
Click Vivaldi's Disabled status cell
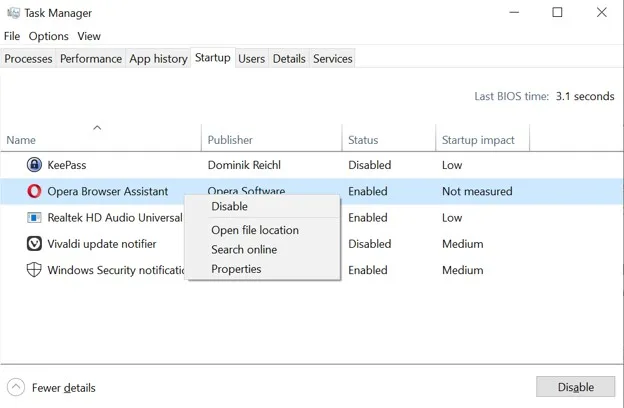[370, 244]
